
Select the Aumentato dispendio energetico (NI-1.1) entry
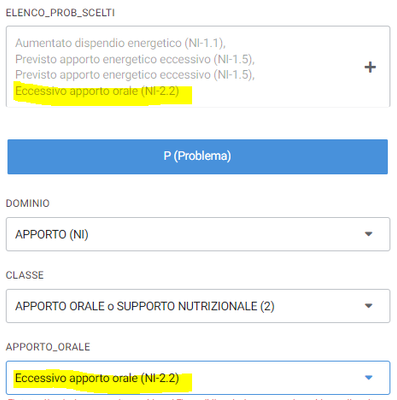tap(120, 43)
